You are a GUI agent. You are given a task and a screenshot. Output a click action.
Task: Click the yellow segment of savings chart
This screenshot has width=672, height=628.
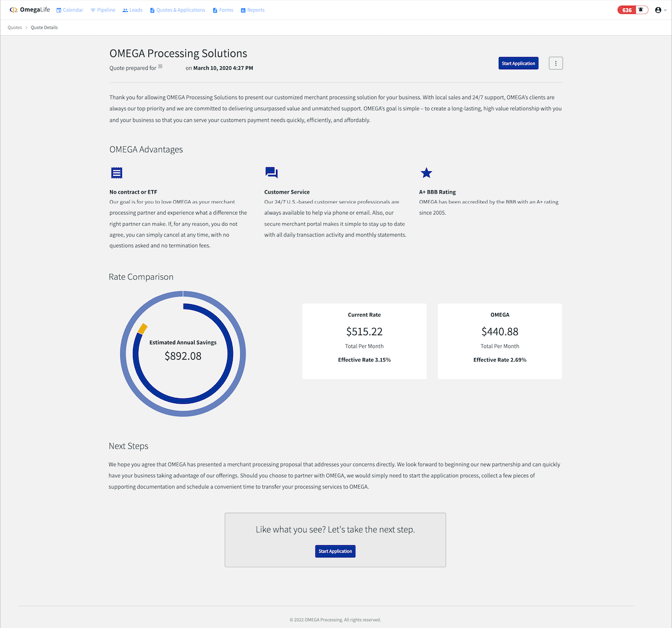[142, 329]
